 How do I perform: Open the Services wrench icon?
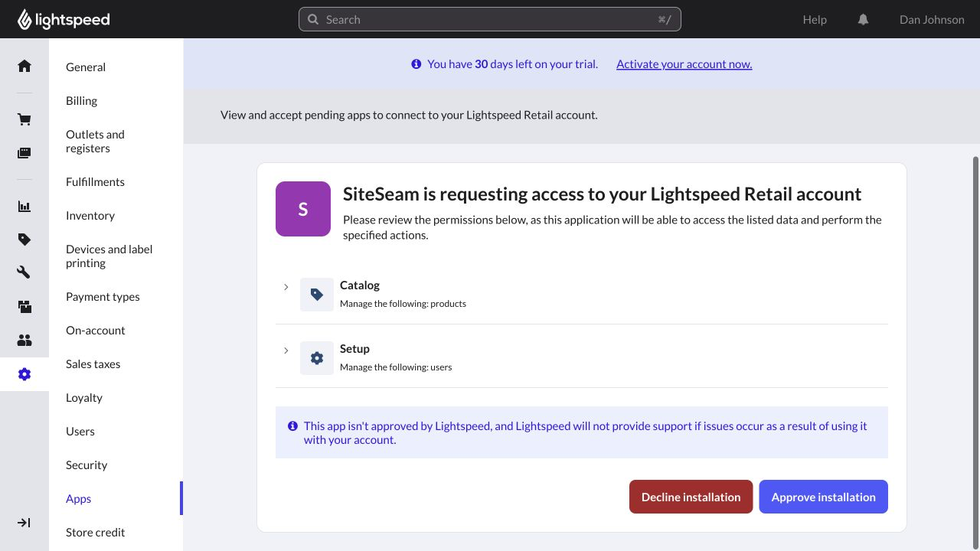(x=24, y=273)
